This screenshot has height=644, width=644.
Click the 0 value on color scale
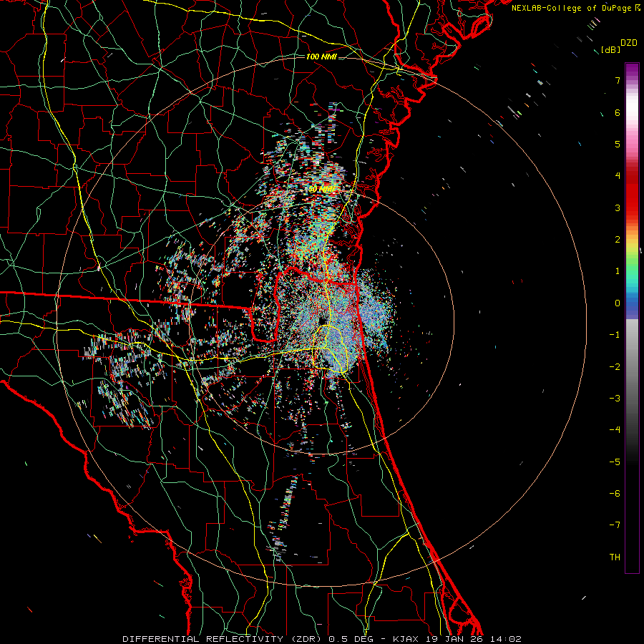[x=618, y=303]
